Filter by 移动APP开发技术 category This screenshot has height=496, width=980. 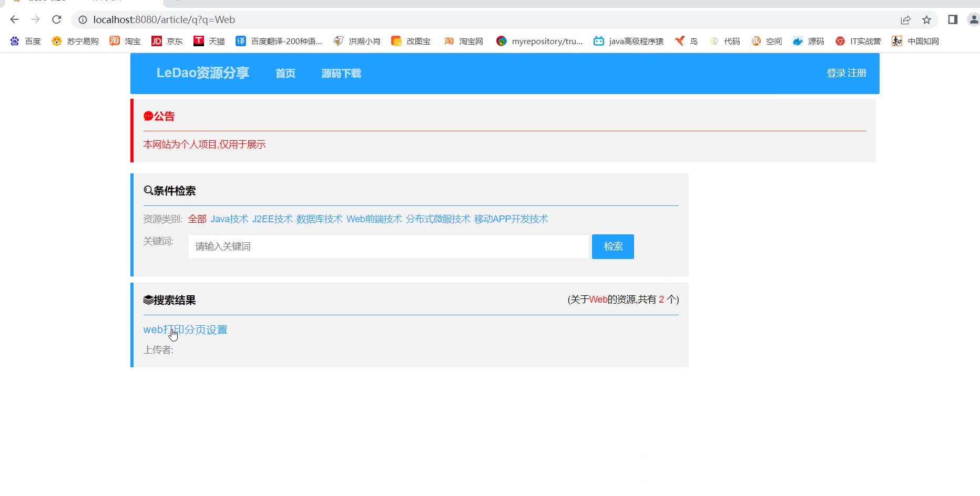[x=511, y=219]
